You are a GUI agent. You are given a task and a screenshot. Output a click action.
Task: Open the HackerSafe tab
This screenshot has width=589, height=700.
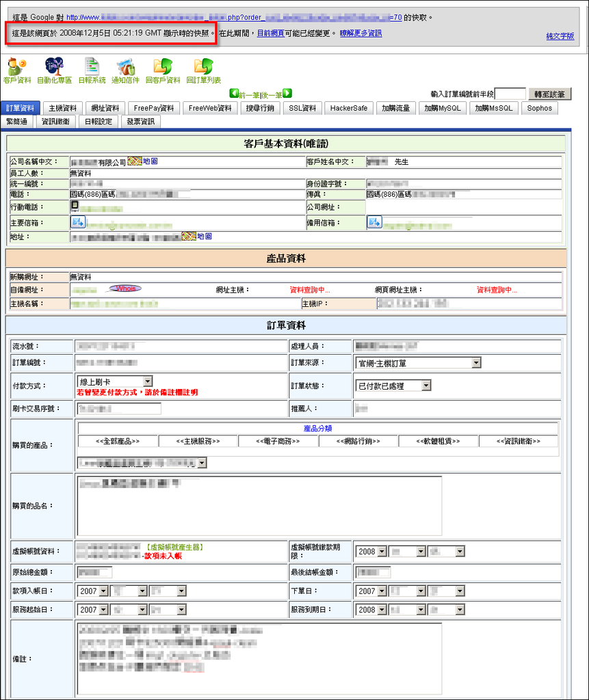click(349, 108)
